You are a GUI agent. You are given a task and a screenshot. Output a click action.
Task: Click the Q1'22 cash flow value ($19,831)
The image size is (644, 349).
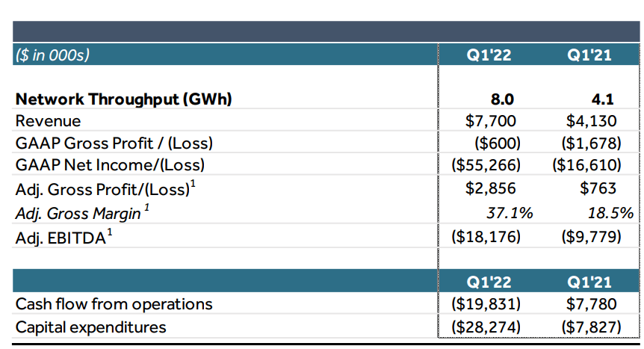[x=486, y=304]
